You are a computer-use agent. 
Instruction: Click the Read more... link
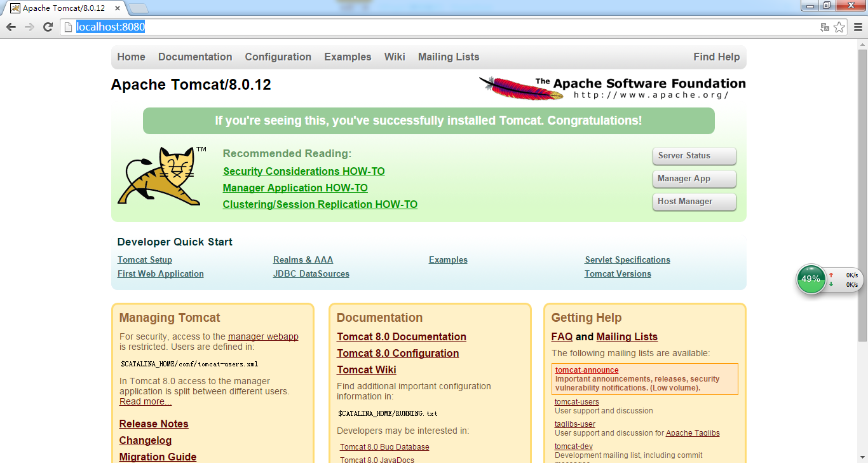[146, 401]
